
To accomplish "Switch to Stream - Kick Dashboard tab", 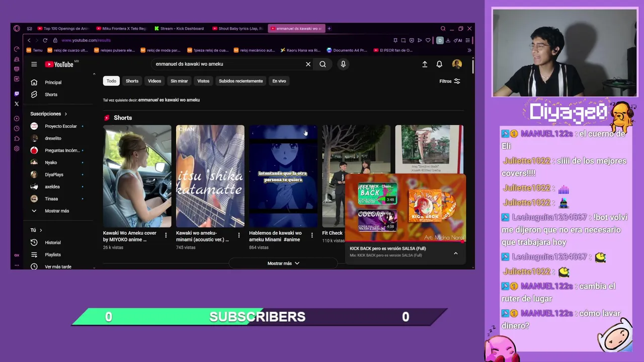I will pos(179,29).
